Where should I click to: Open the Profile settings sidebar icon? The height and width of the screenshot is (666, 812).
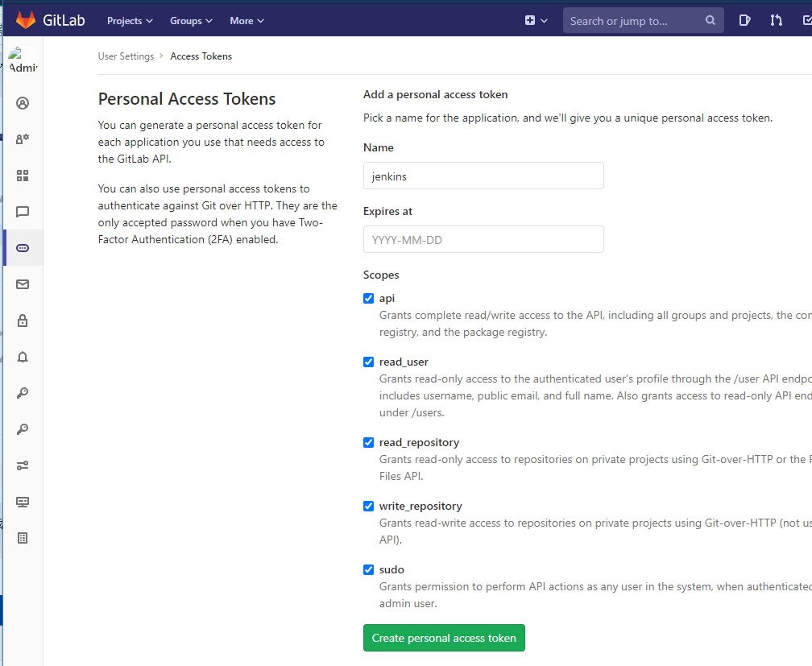(23, 103)
